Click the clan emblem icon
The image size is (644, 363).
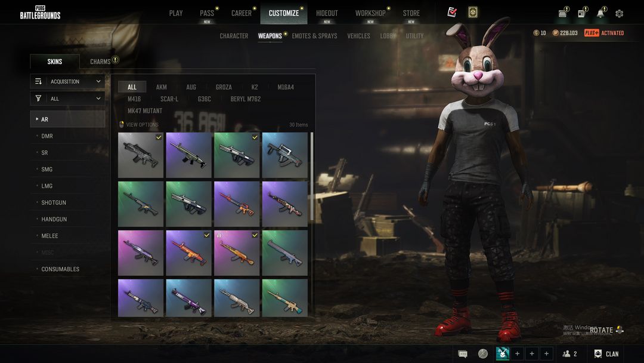click(598, 354)
